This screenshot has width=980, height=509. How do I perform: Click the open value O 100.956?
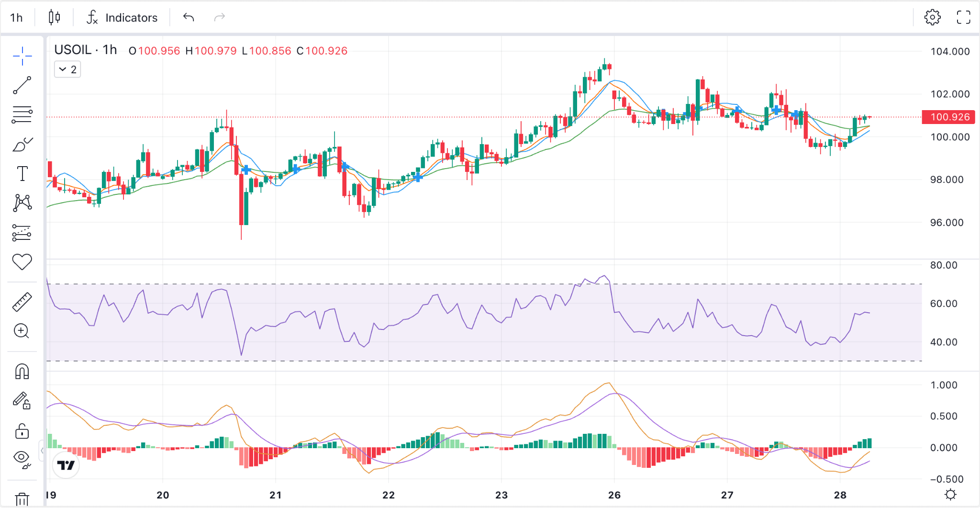click(155, 51)
